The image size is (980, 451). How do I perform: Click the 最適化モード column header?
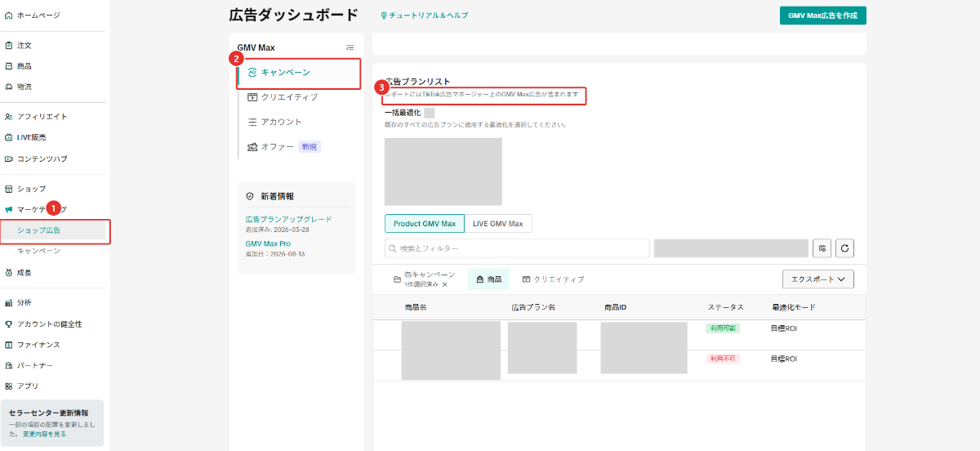coord(793,307)
